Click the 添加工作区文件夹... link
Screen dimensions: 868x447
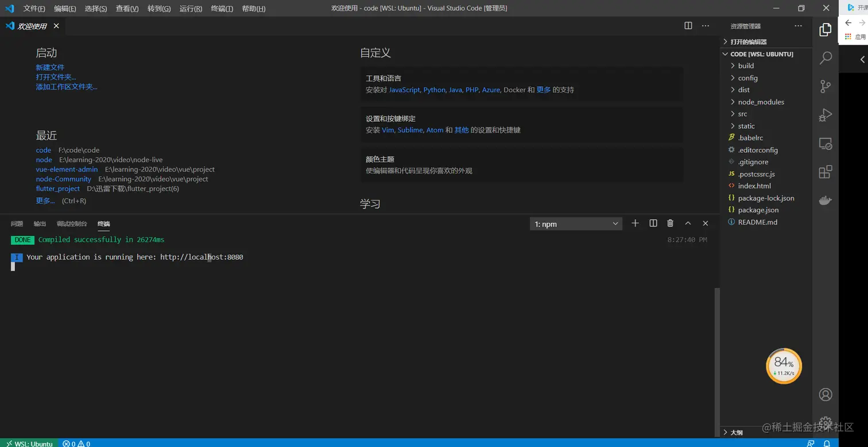[67, 87]
